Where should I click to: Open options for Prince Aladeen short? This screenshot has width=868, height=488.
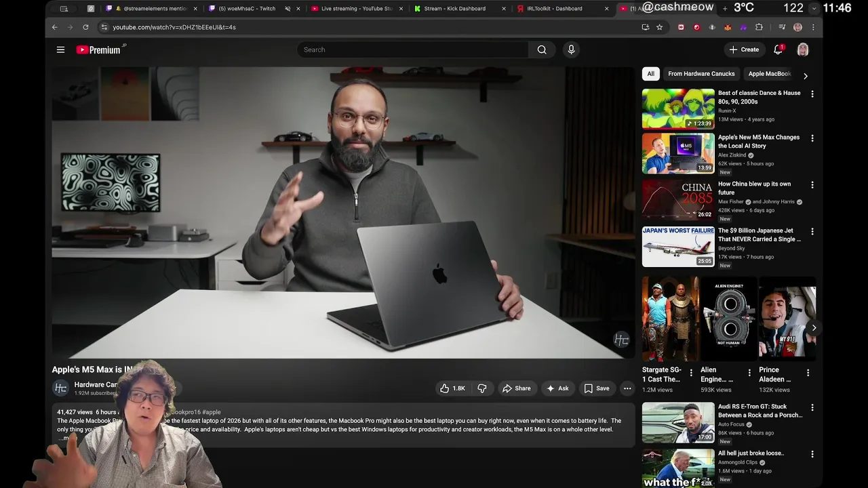click(x=808, y=373)
